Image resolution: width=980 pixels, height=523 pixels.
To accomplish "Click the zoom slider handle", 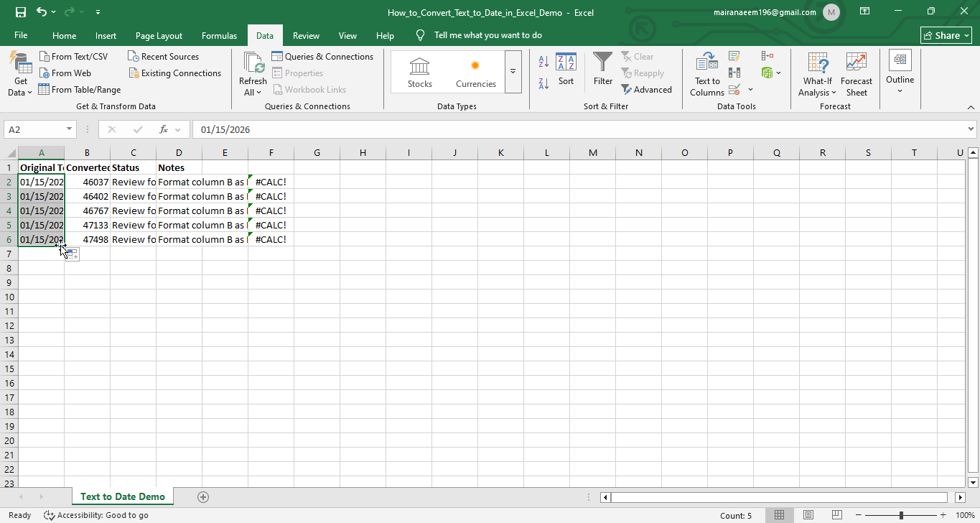I will (901, 515).
